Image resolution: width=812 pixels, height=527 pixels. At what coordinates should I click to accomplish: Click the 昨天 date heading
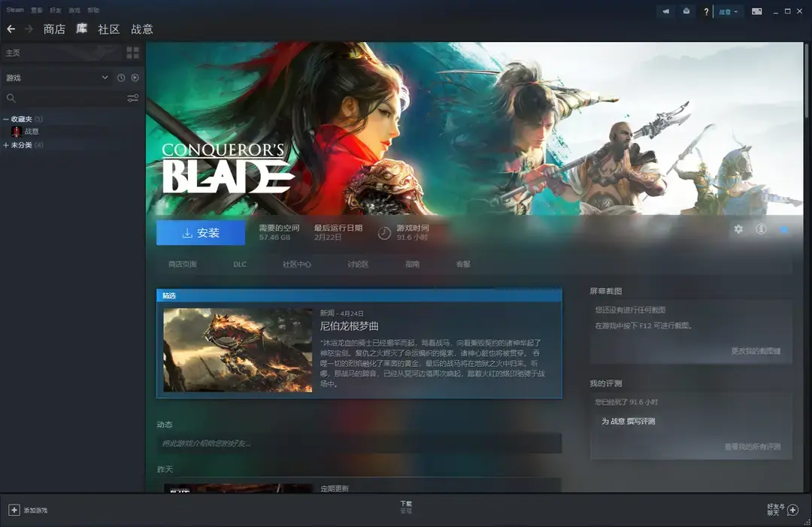pyautogui.click(x=165, y=469)
